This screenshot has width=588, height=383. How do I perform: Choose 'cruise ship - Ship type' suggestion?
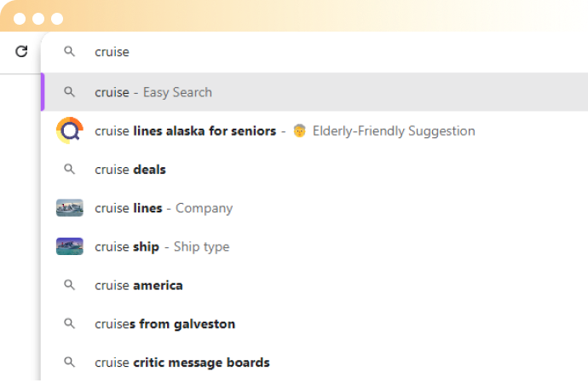point(314,247)
